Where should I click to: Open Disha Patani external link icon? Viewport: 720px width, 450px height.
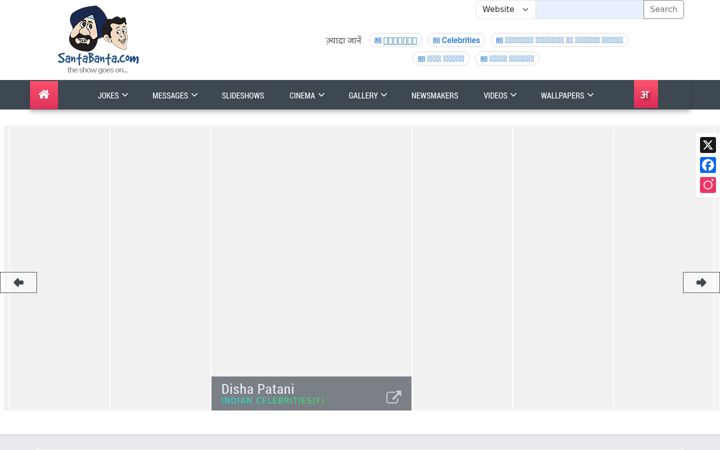pyautogui.click(x=394, y=397)
